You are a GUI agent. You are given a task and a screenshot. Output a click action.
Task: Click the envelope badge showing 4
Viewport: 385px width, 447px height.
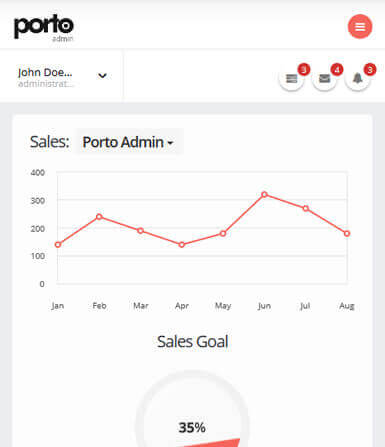337,70
